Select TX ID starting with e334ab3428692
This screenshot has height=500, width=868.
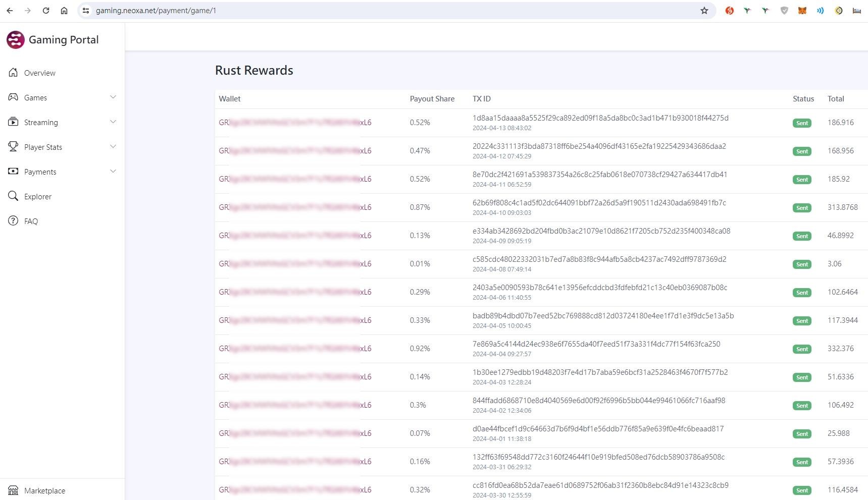click(x=601, y=231)
